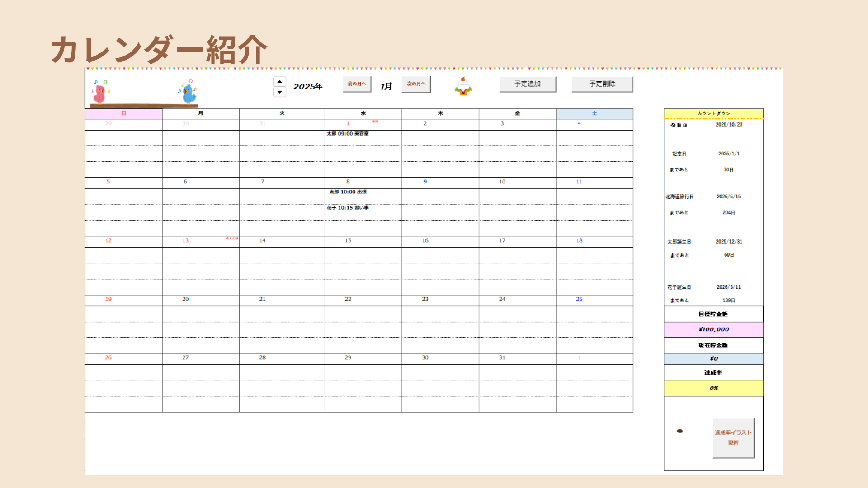This screenshot has height=488, width=868.
Task: Click the 予定追加 button
Action: 527,84
